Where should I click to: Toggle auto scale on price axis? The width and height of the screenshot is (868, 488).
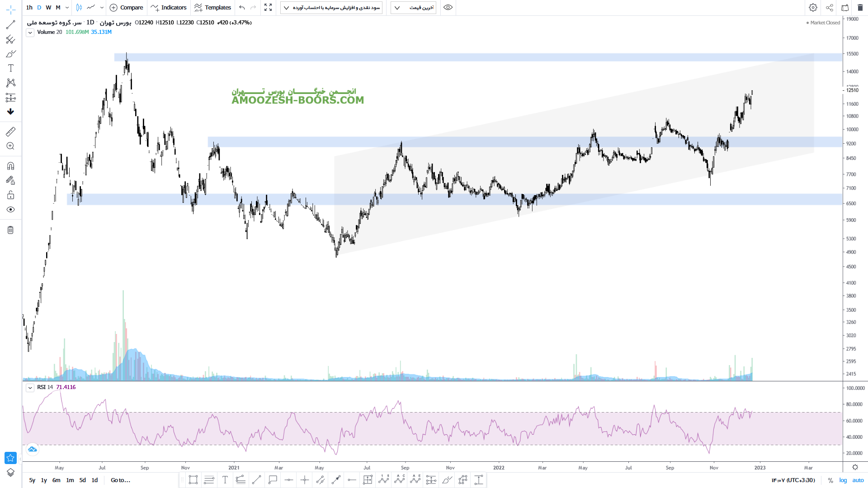tap(858, 480)
